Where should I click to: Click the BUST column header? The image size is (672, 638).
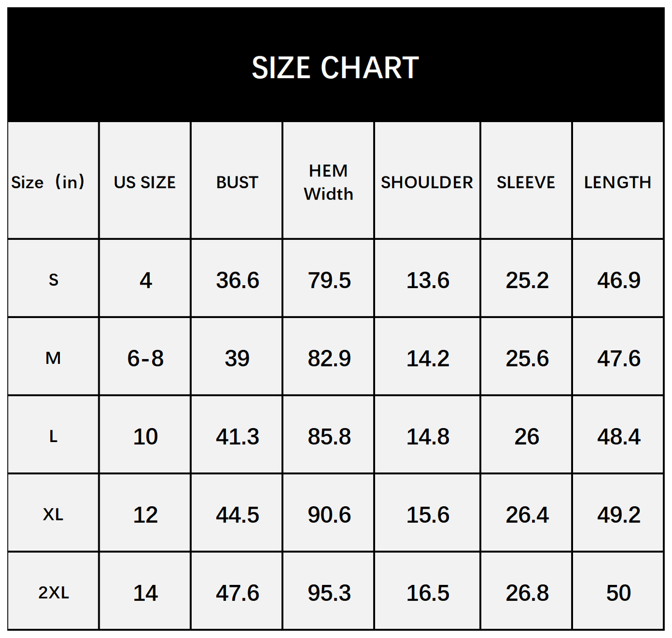point(237,183)
